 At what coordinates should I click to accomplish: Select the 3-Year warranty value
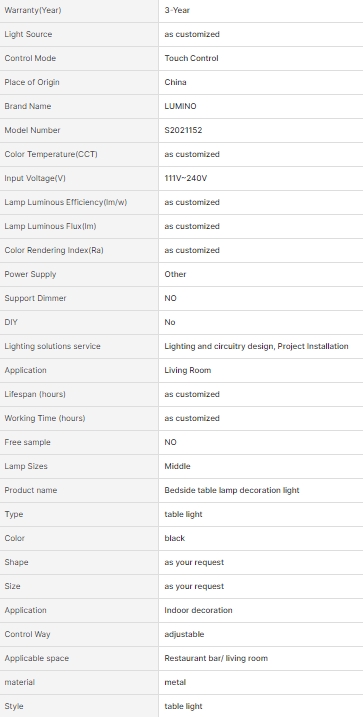pyautogui.click(x=177, y=10)
